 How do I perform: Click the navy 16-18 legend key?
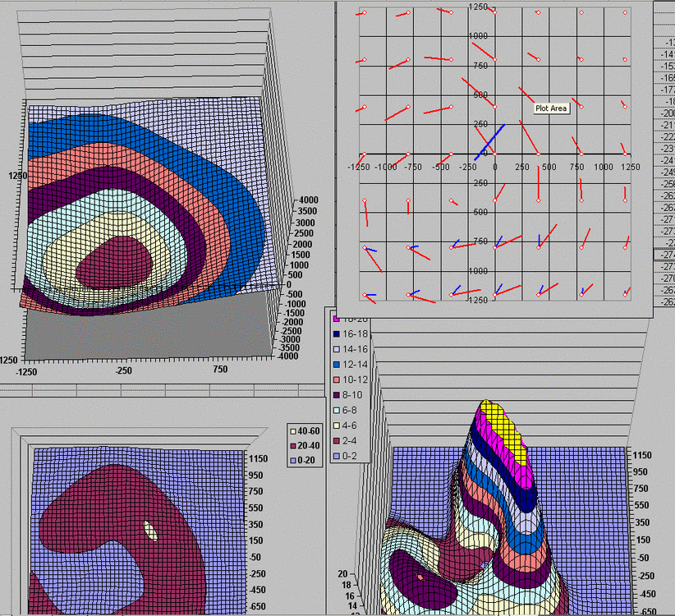[x=336, y=334]
